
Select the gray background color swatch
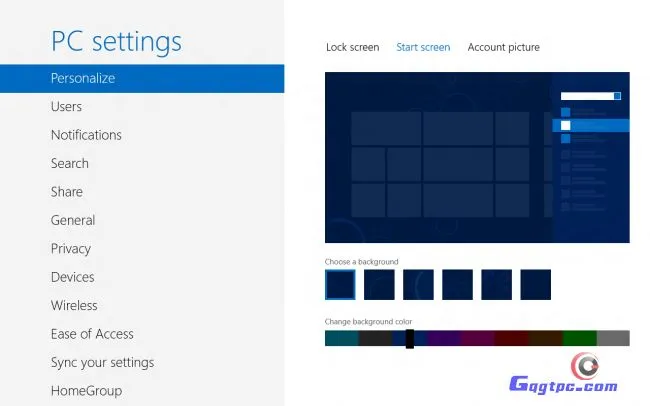pos(613,339)
